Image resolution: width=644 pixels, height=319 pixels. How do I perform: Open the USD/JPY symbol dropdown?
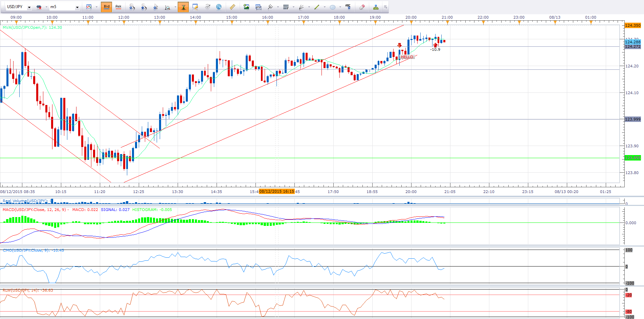coord(29,7)
